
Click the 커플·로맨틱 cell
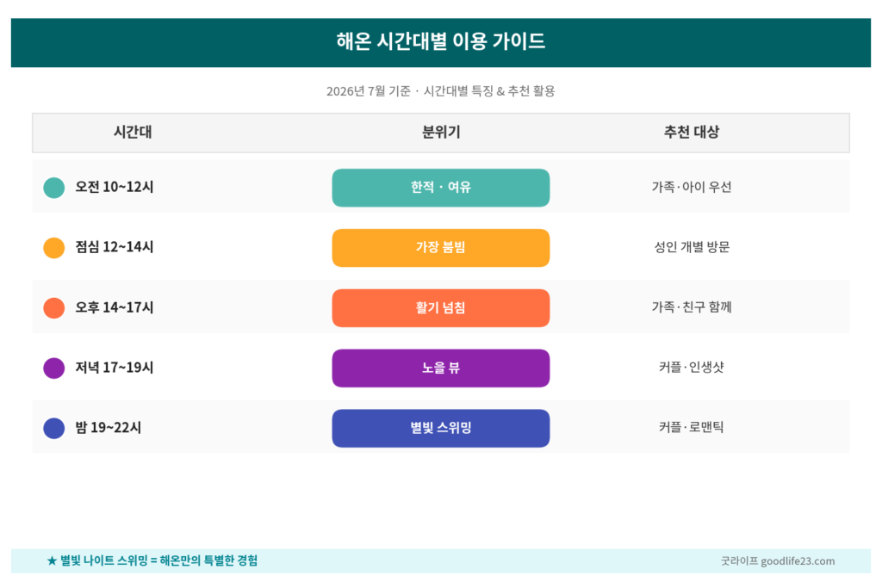pyautogui.click(x=692, y=428)
